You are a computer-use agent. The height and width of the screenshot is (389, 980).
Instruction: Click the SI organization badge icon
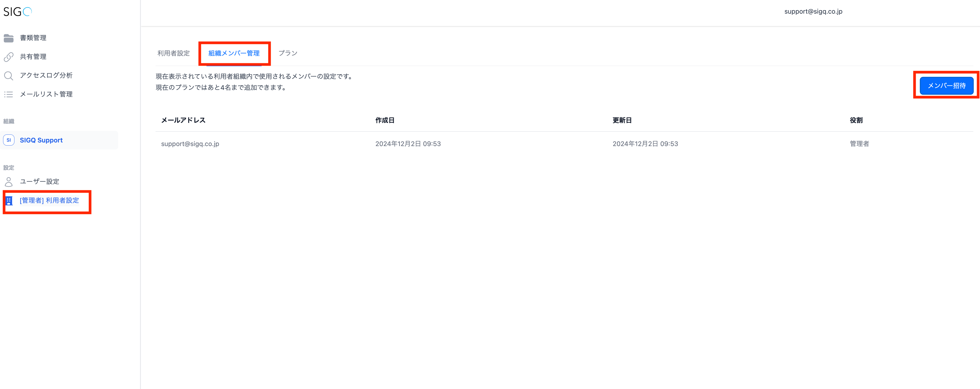point(9,140)
